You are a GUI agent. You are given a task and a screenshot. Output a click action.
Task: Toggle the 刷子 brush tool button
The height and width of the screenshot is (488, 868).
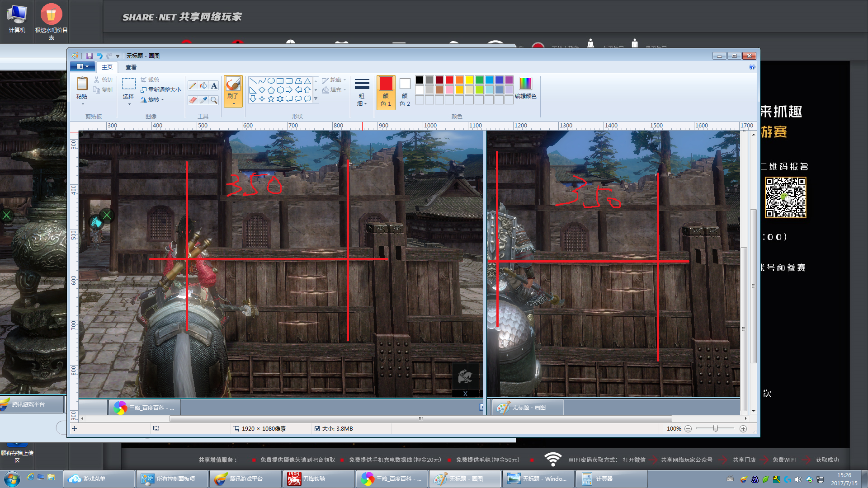pyautogui.click(x=233, y=88)
